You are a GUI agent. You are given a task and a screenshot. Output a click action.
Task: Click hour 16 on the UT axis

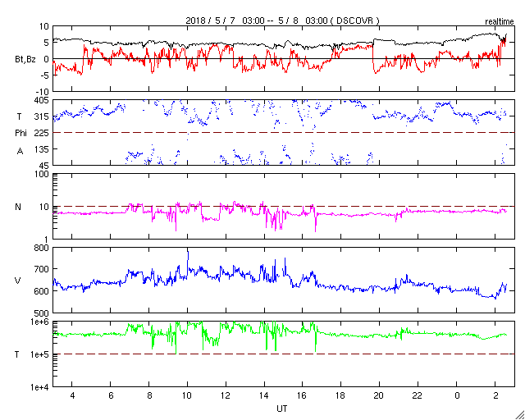tap(303, 396)
